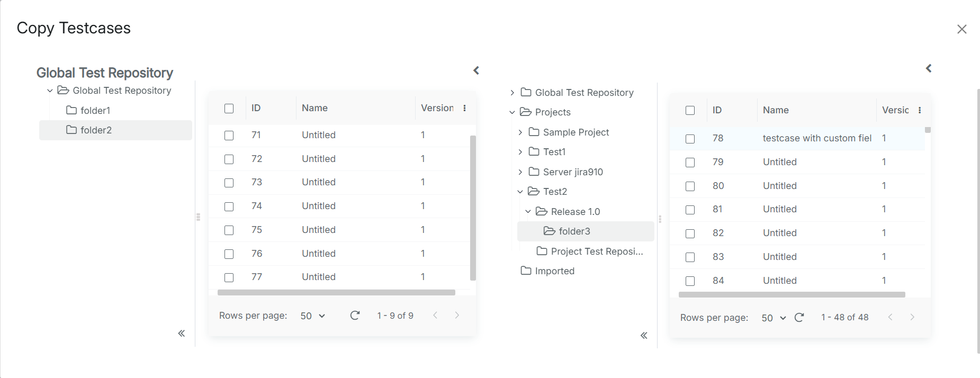
Task: Select folder1 in Global Test Repository
Action: 95,110
